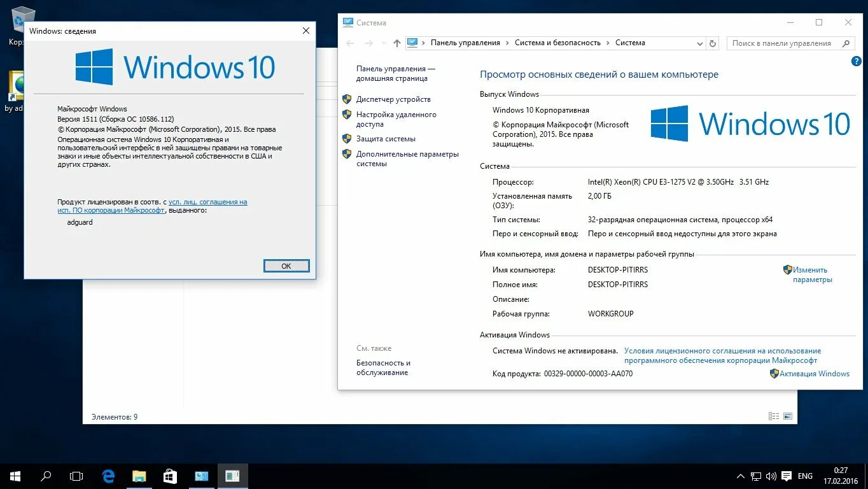Expand the address bar history dropdown
The height and width of the screenshot is (489, 868).
700,43
